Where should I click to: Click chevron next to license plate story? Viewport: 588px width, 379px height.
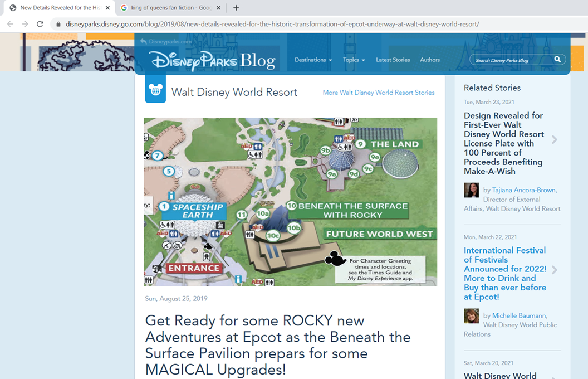[x=555, y=140]
